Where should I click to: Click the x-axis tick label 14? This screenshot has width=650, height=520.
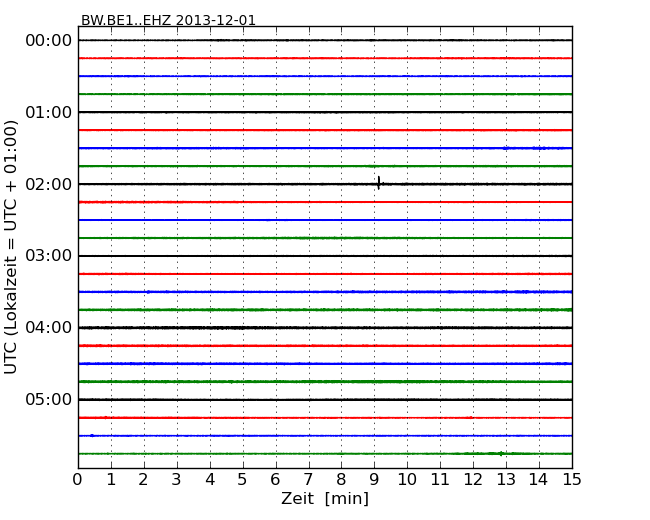tap(539, 480)
